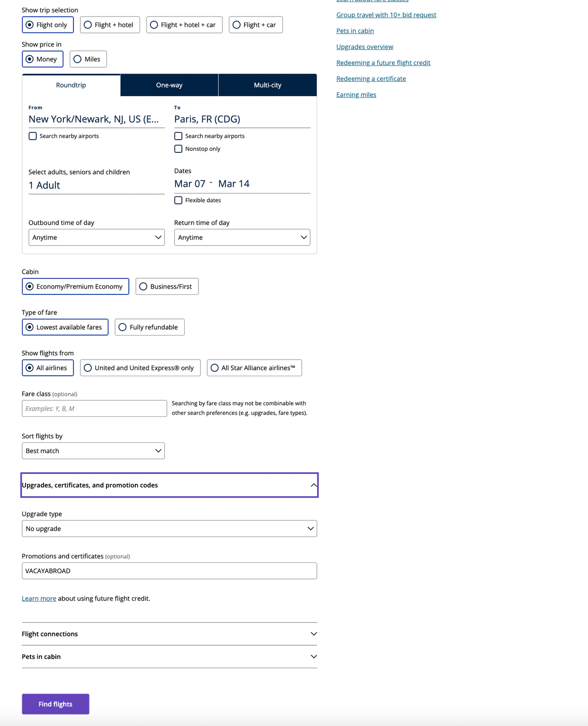Open the Multi-city tab
Viewport: 588px width, 726px height.
click(x=267, y=85)
